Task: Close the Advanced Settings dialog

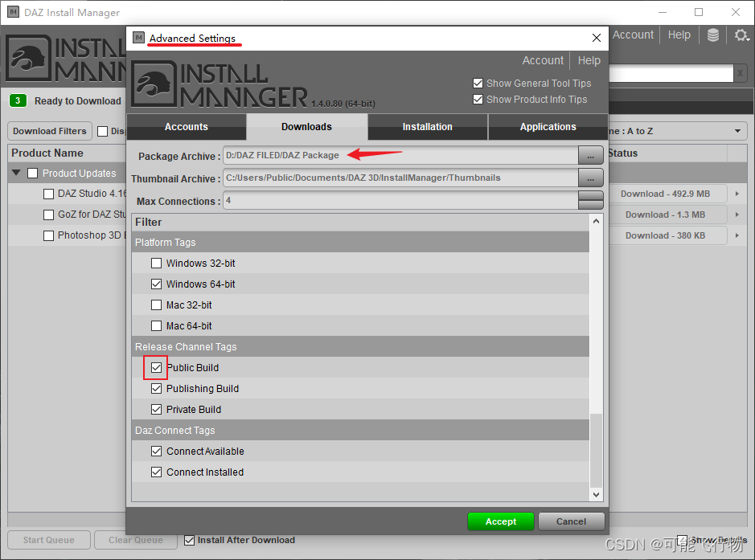Action: 596,38
